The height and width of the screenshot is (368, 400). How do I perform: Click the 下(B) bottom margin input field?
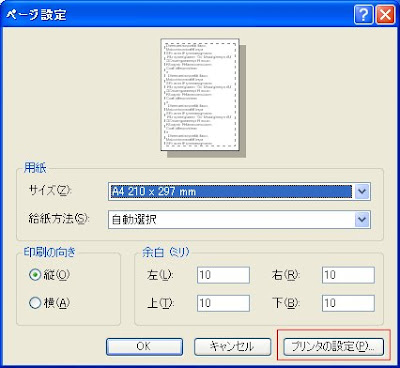(348, 303)
